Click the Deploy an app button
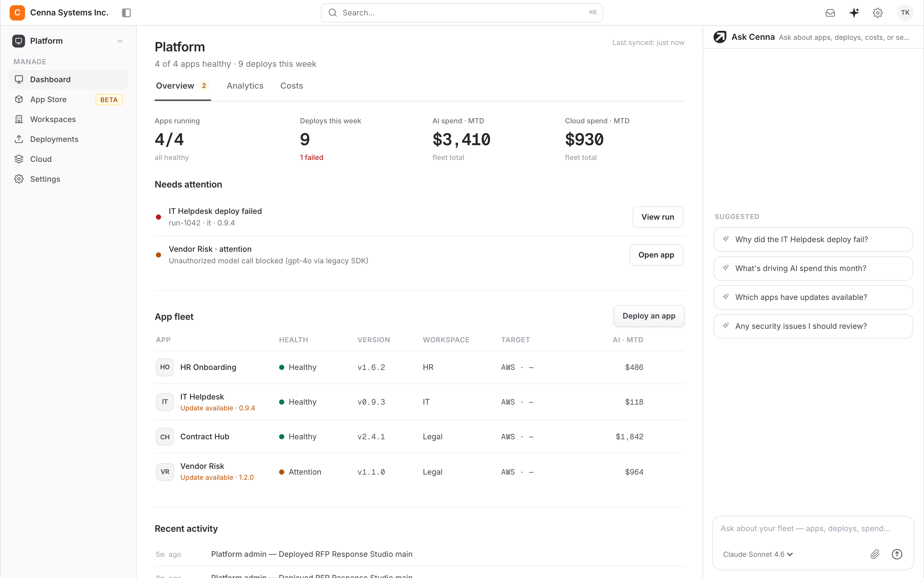The image size is (924, 578). tap(649, 316)
